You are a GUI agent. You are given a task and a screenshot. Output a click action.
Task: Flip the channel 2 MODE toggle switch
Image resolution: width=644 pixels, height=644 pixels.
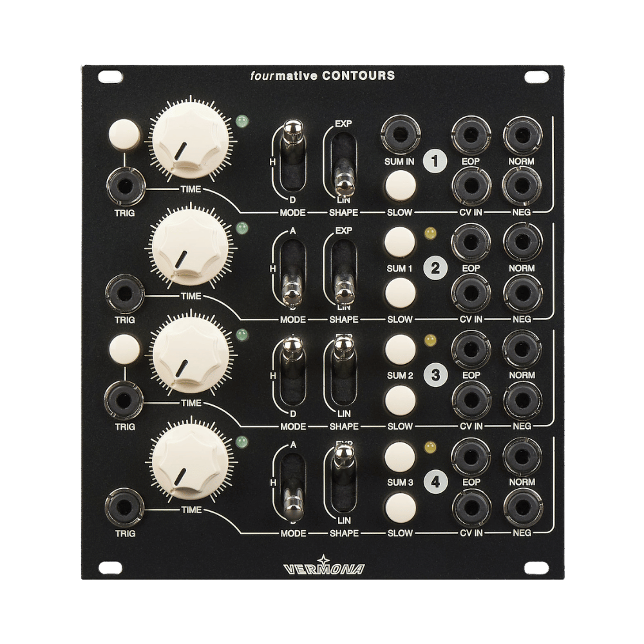pyautogui.click(x=293, y=272)
